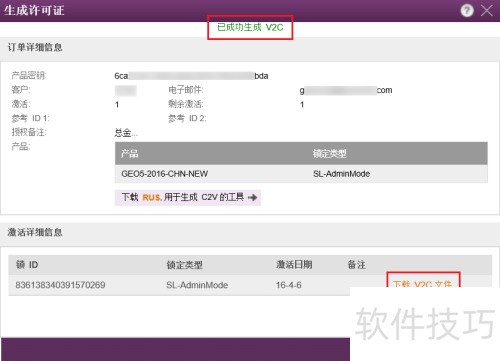Select activation date 16-4-6
500x361 pixels.
click(x=289, y=285)
